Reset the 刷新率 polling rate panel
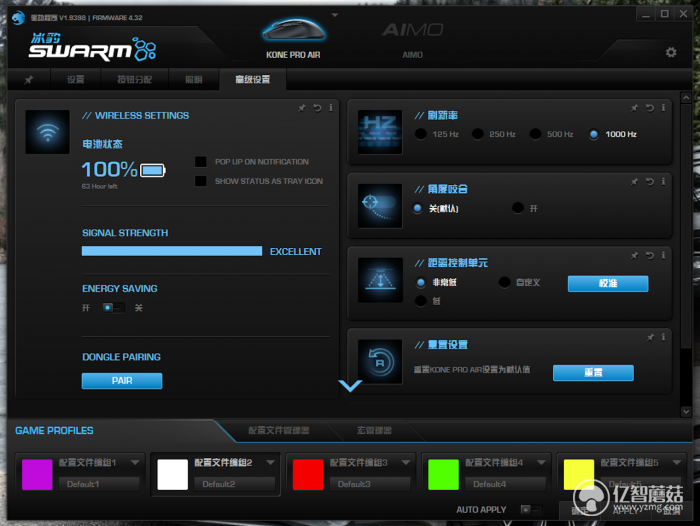Image resolution: width=700 pixels, height=526 pixels. click(x=650, y=108)
